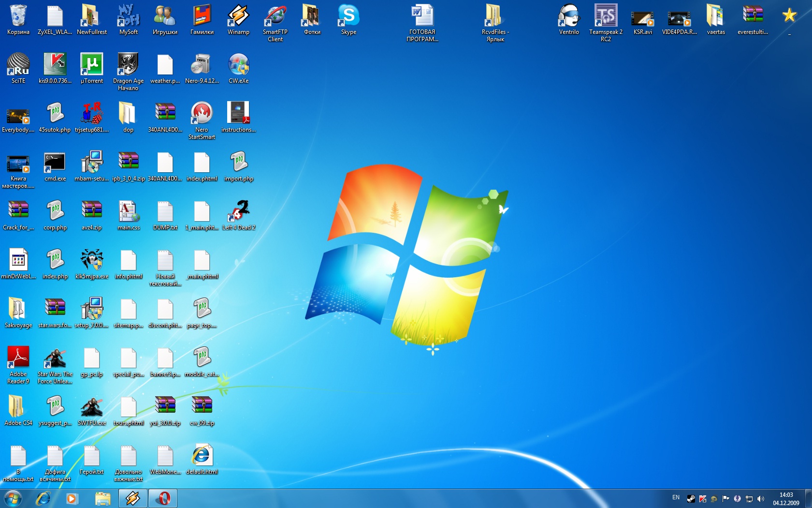Select the cw_09.zip archive
Viewport: 812px width, 508px height.
202,411
